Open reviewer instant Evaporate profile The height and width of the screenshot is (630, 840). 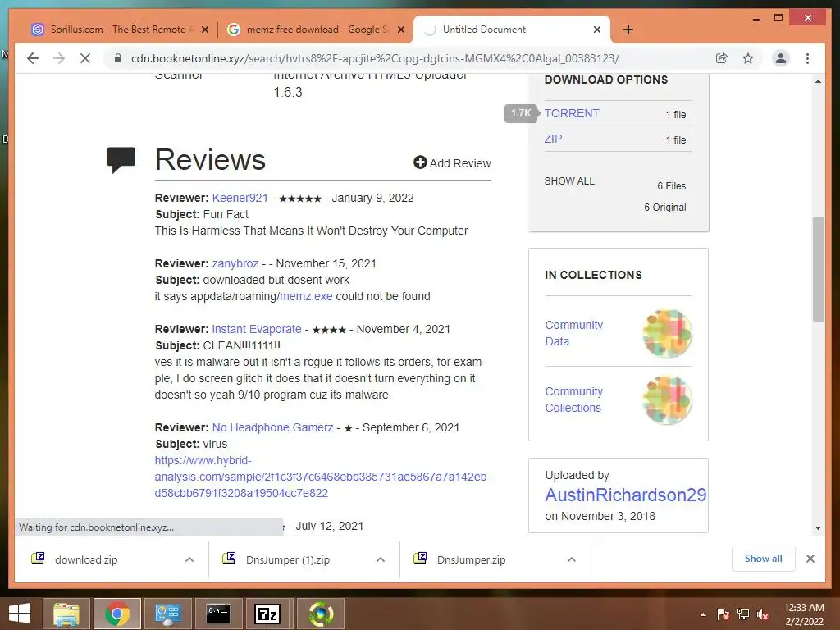(257, 329)
